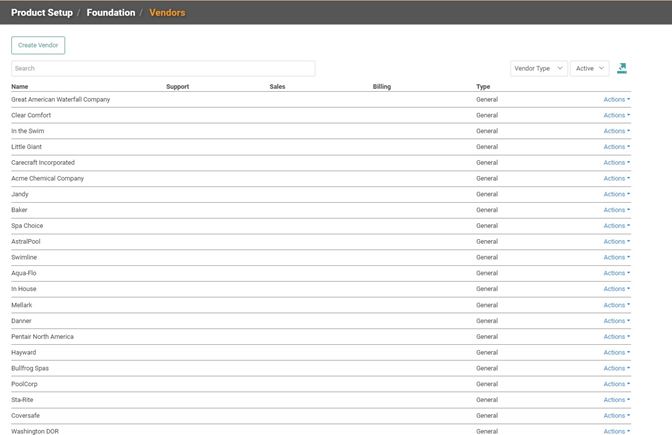Screen dimensions: 672x435
Task: Open Actions menu for Danner
Action: tap(617, 321)
